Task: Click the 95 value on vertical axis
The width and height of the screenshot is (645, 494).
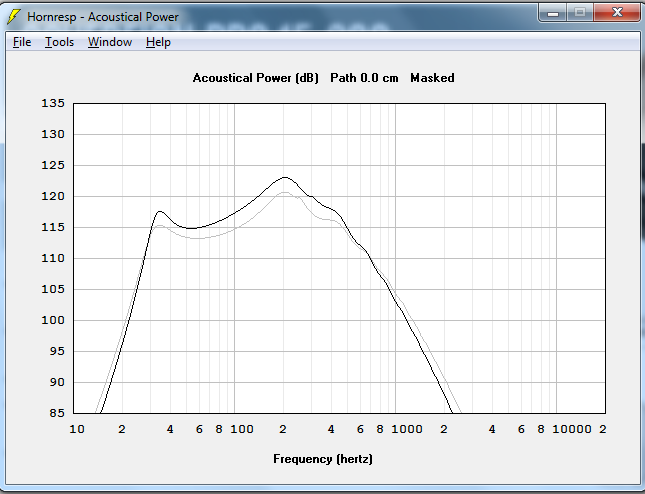Action: [x=57, y=351]
